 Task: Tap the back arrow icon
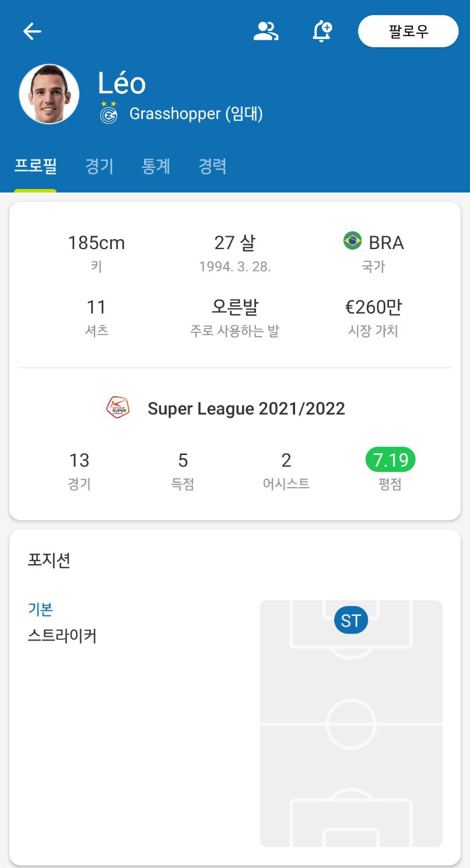pos(32,31)
